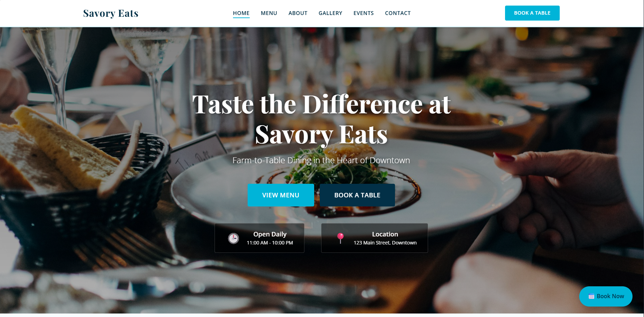Click the Savory Eats logo text

(x=111, y=13)
